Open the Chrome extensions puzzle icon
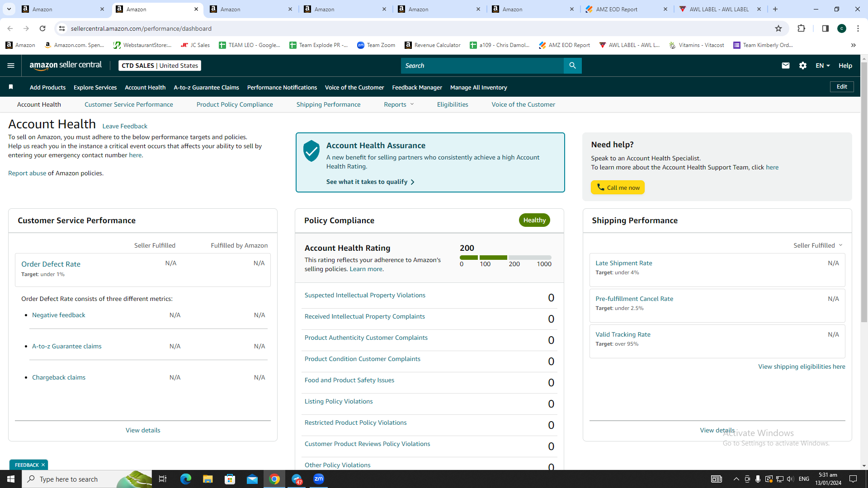The height and width of the screenshot is (488, 868). click(802, 28)
